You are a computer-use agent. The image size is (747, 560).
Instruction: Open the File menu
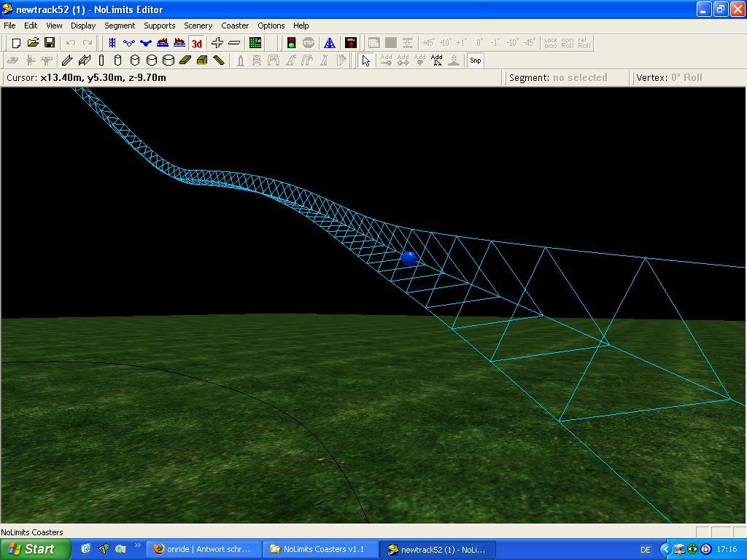tap(9, 26)
